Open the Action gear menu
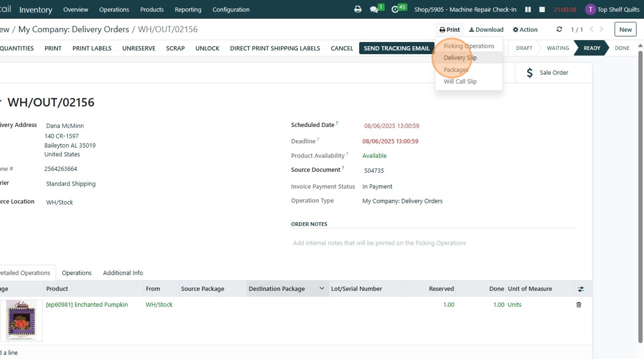 pos(525,29)
